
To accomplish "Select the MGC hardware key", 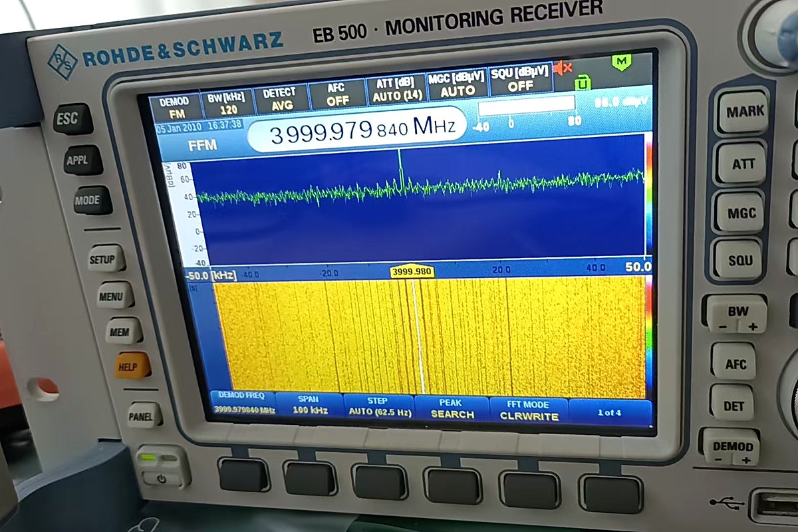I will pyautogui.click(x=739, y=212).
